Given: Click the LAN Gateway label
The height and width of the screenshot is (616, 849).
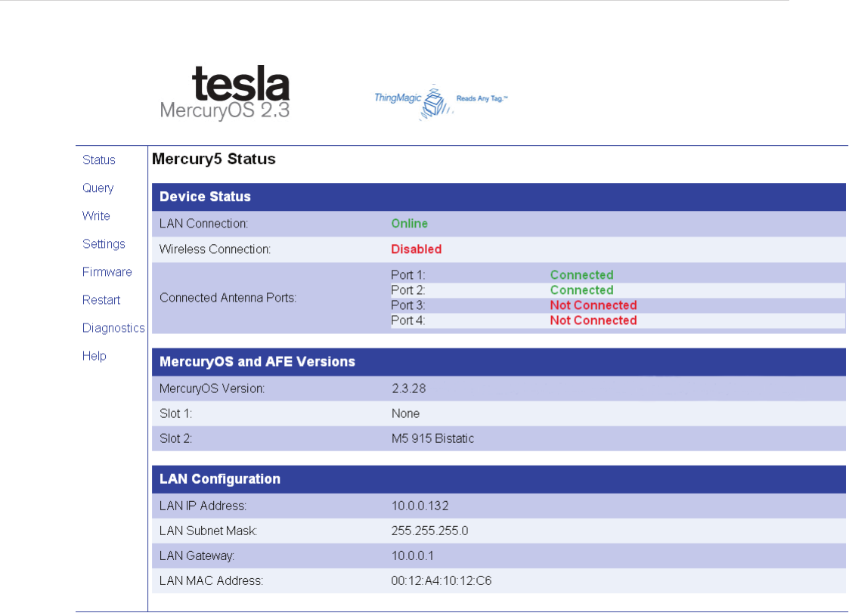Looking at the screenshot, I should click(x=197, y=556).
